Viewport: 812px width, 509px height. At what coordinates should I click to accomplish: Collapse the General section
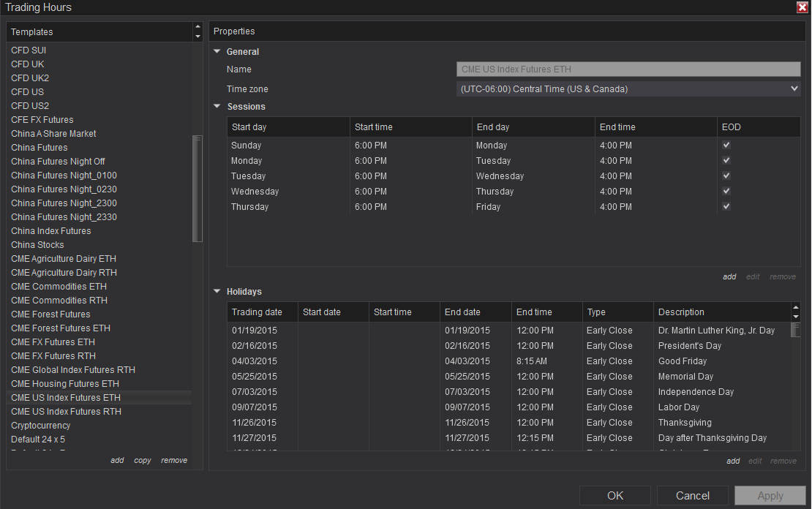[217, 52]
